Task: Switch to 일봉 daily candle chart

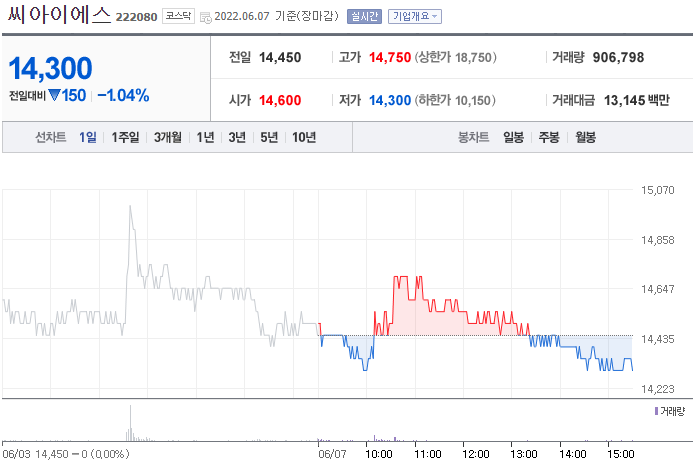Action: 513,137
